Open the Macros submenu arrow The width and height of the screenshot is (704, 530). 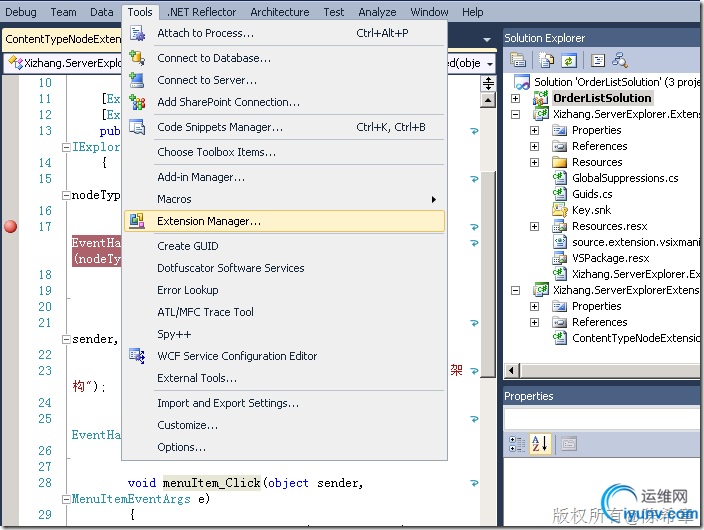[x=434, y=199]
